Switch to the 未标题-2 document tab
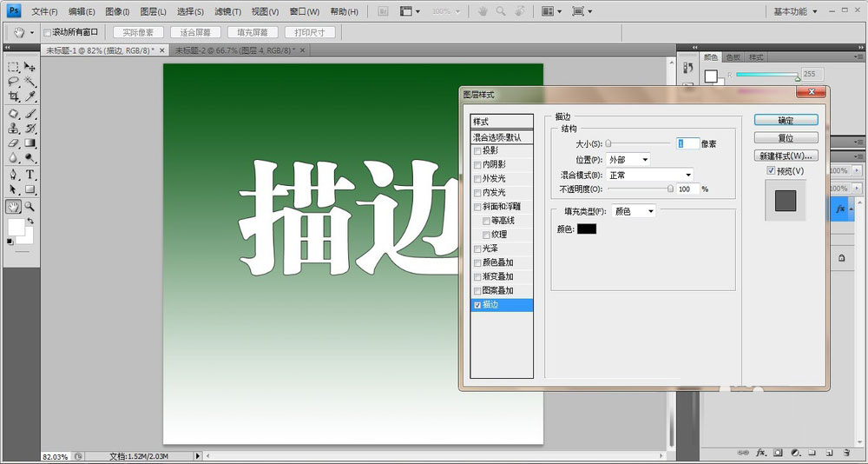The width and height of the screenshot is (868, 464). click(240, 50)
